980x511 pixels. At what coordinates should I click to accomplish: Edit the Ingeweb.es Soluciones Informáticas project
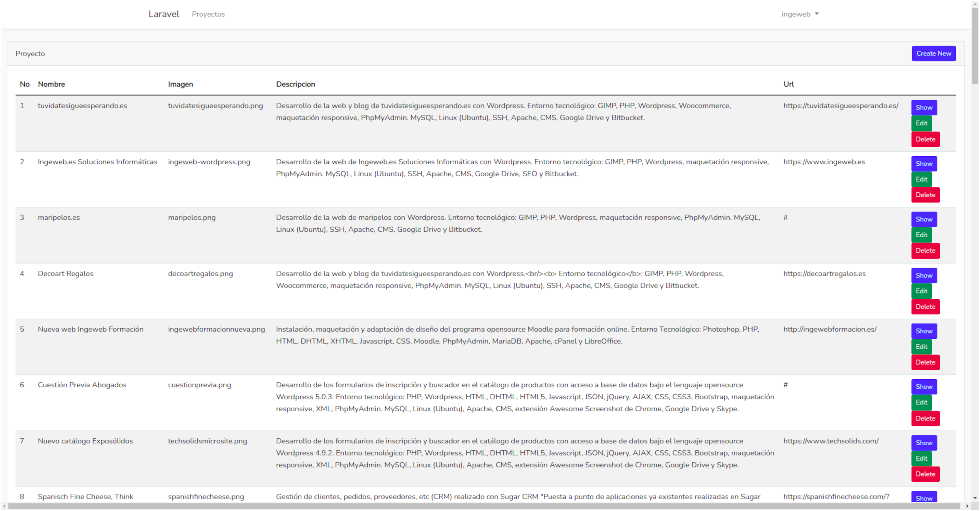pyautogui.click(x=921, y=179)
